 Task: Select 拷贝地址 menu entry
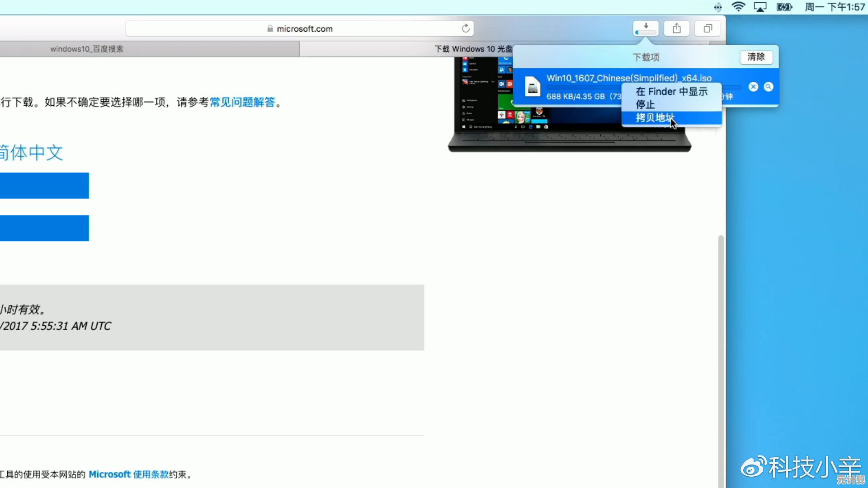tap(654, 118)
